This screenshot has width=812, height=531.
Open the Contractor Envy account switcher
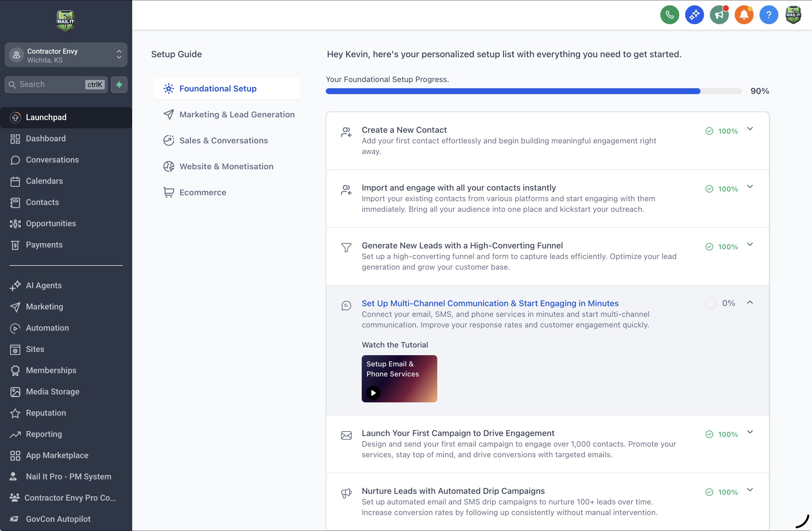[66, 55]
